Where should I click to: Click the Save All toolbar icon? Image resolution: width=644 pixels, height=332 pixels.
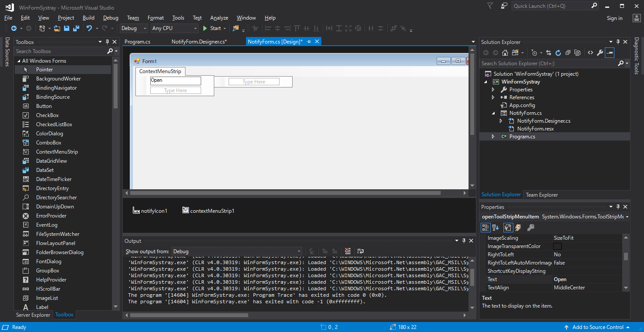point(76,28)
